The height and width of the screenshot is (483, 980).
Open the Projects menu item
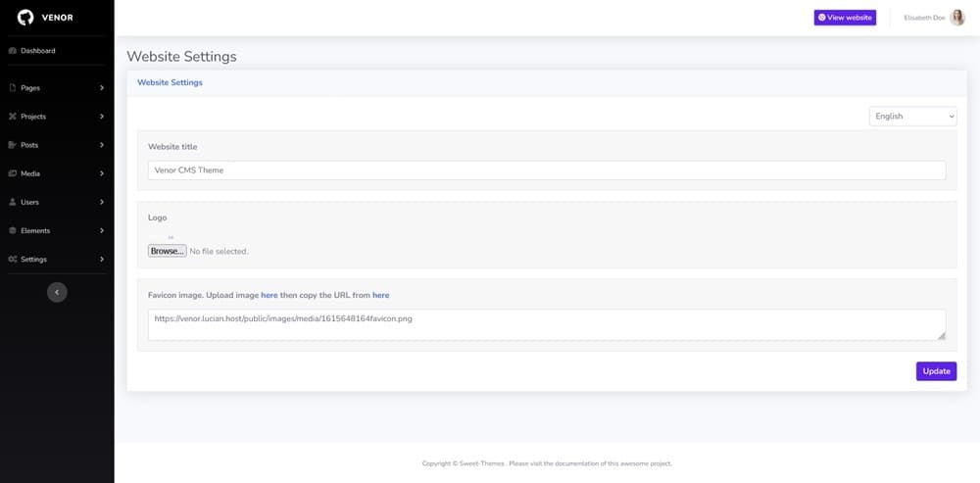pos(33,117)
